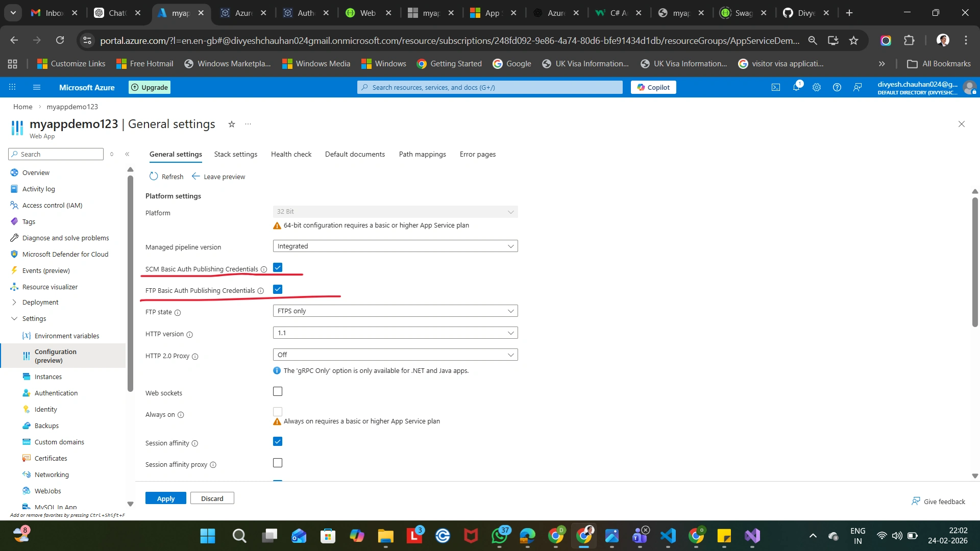Select the General settings tab
The image size is (980, 551).
pyautogui.click(x=176, y=154)
